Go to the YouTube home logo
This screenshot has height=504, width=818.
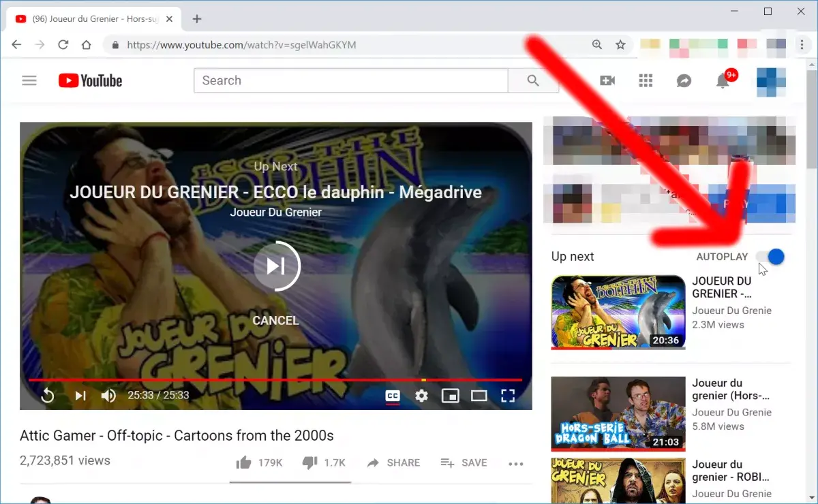pyautogui.click(x=90, y=80)
